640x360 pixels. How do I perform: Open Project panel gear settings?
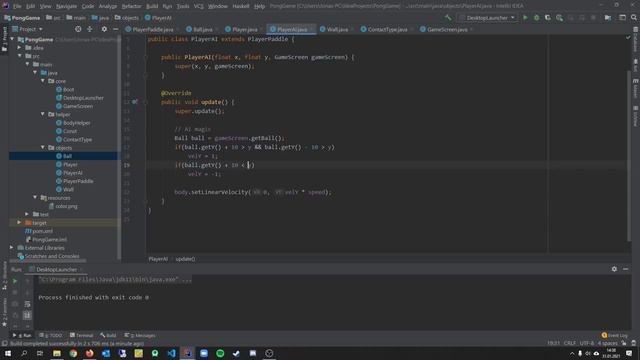click(104, 29)
